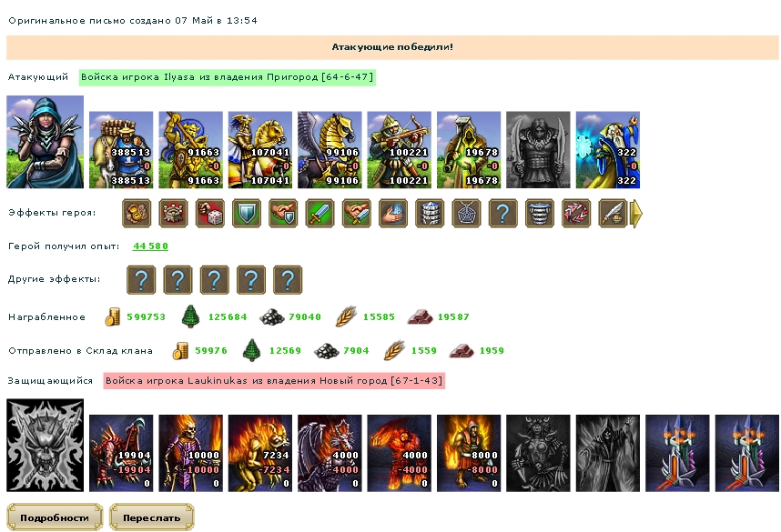Image resolution: width=781 pixels, height=532 pixels.
Task: Select the spider web amulet effect icon
Action: click(466, 214)
